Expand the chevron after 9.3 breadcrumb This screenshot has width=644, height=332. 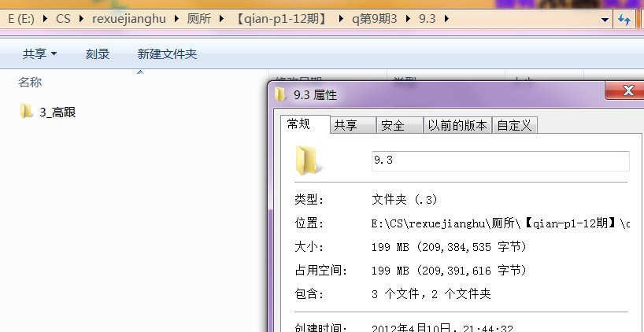click(447, 19)
